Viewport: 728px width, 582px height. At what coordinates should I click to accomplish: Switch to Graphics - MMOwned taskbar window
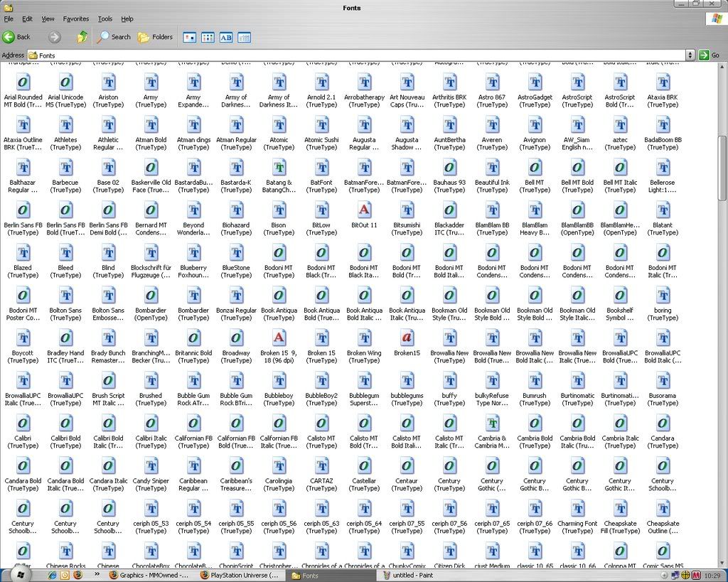pyautogui.click(x=149, y=575)
